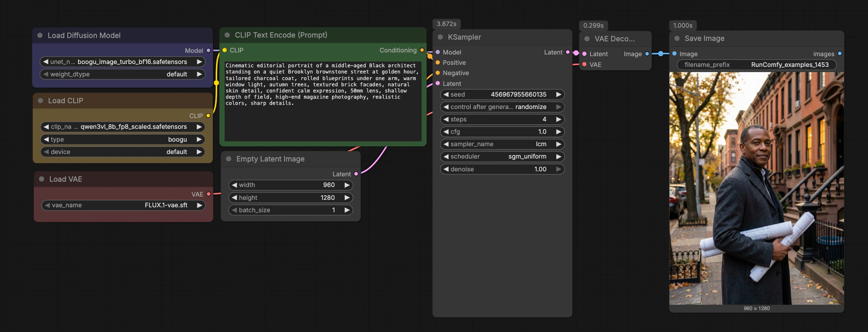Increase the seed value with right arrow
This screenshot has width=868, height=332.
pos(558,95)
